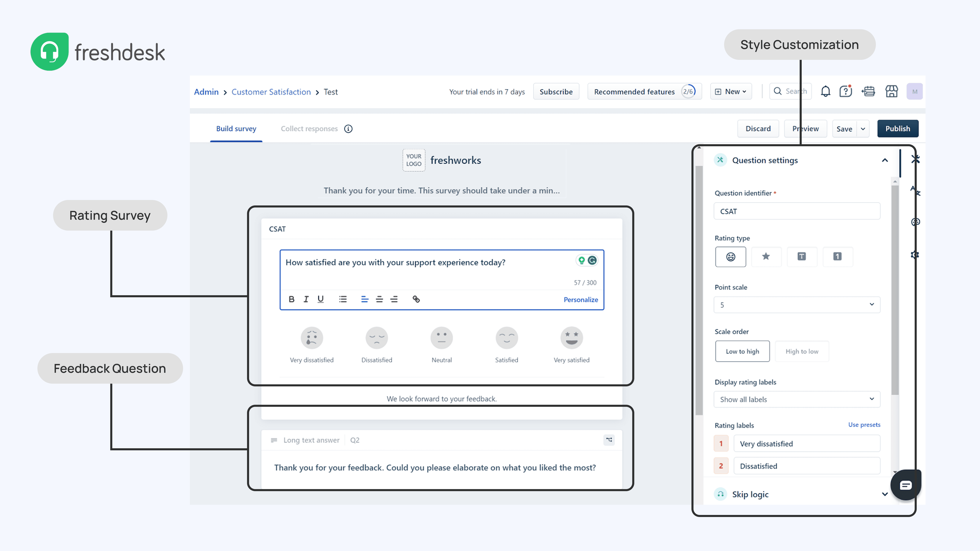Switch to Collect responses tab

(309, 129)
